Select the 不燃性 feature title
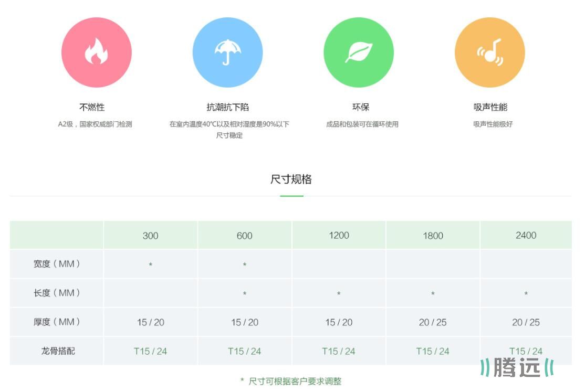The width and height of the screenshot is (585, 392). coord(92,107)
